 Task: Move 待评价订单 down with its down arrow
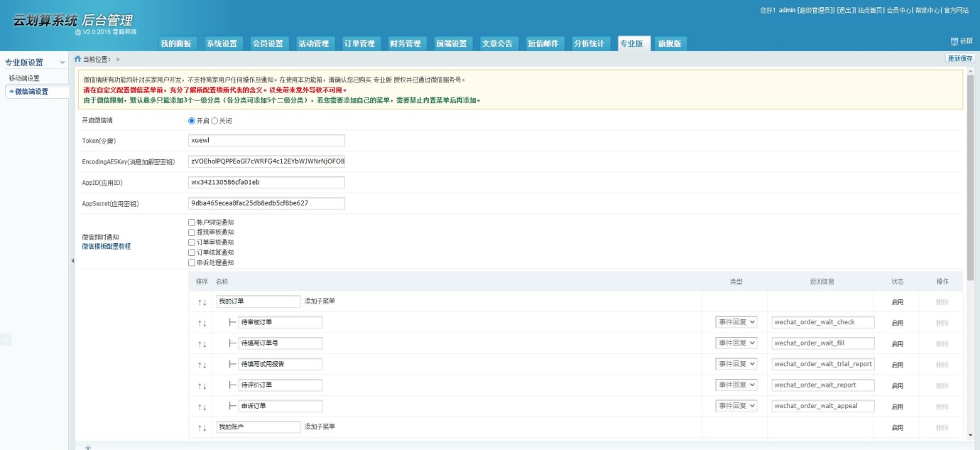click(205, 386)
